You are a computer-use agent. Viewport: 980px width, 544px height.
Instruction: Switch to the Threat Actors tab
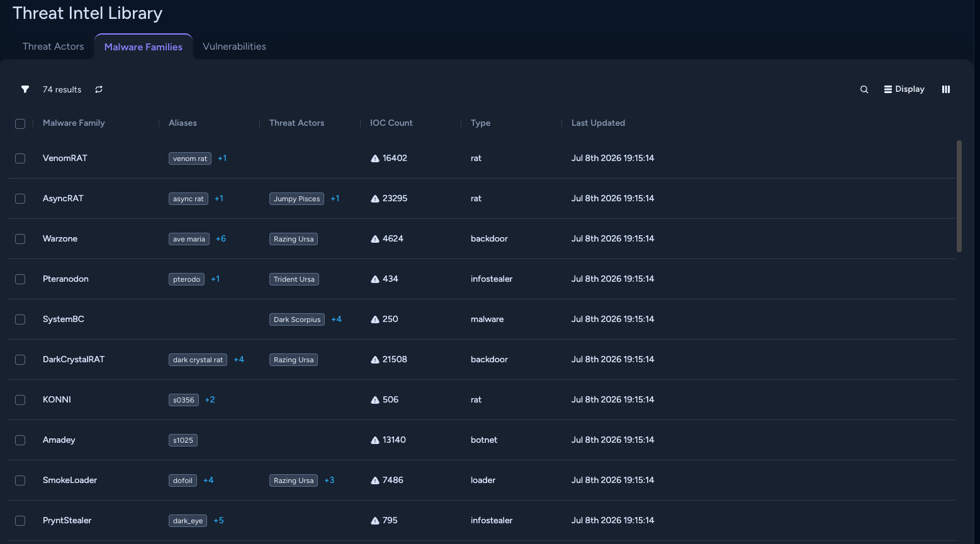click(x=54, y=47)
